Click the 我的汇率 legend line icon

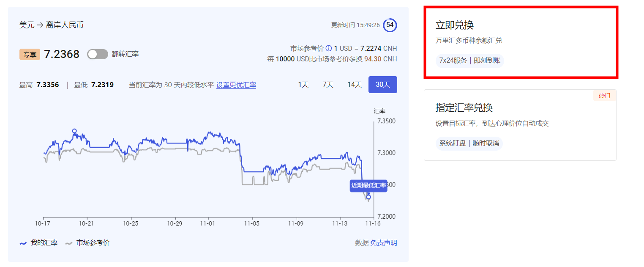click(22, 243)
